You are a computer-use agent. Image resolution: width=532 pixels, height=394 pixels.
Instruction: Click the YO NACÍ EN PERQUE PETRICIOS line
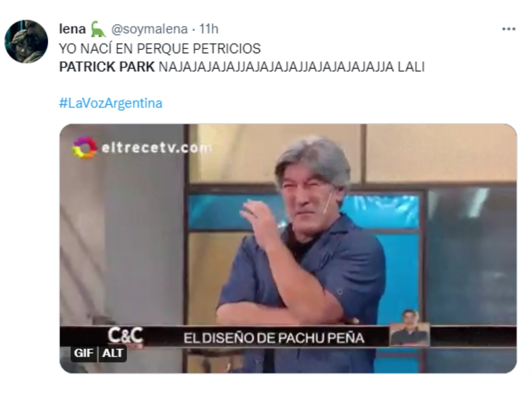(160, 49)
